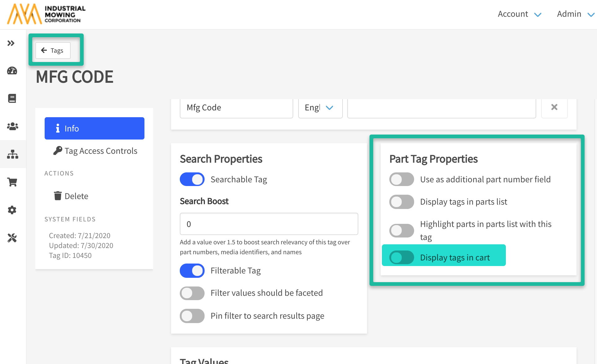Expand the Account dropdown menu
The height and width of the screenshot is (364, 597).
[519, 14]
